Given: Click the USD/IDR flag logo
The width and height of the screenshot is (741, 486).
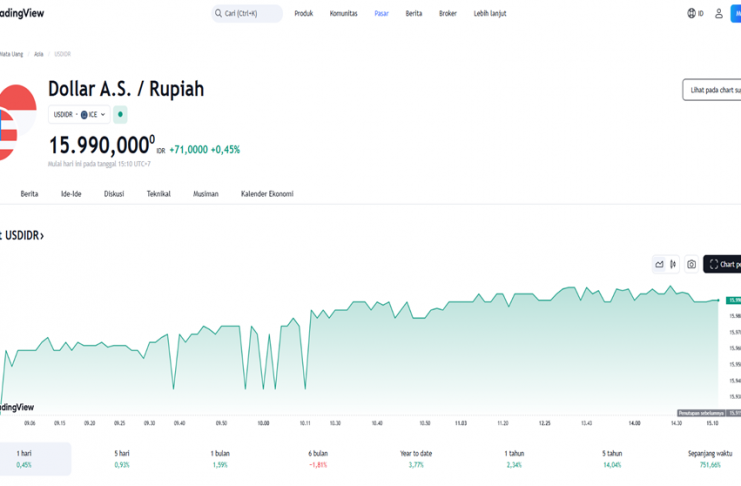Looking at the screenshot, I should [x=15, y=122].
